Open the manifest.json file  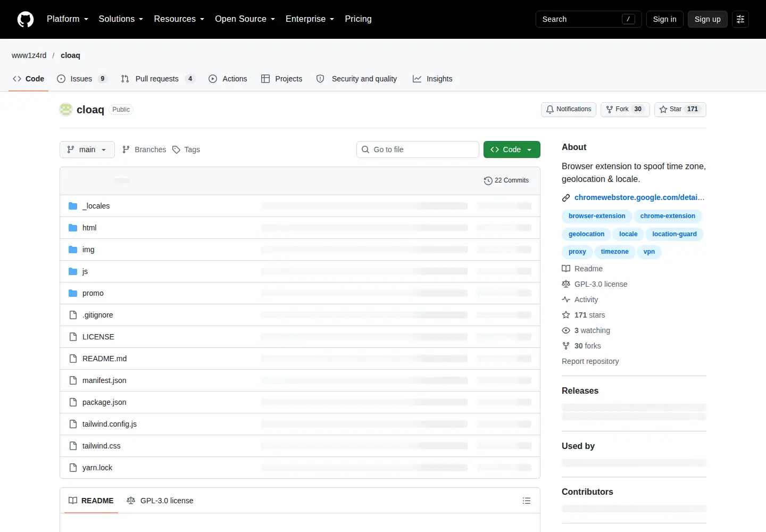pos(104,380)
